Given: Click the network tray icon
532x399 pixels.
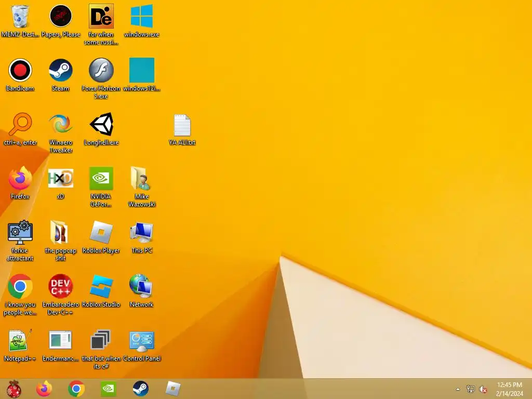Looking at the screenshot, I should click(471, 389).
